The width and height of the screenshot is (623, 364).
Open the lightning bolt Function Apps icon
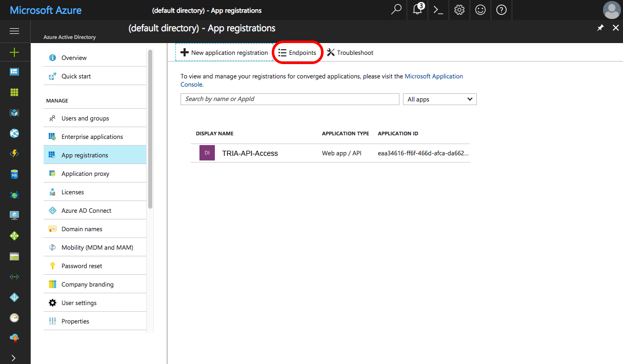[x=14, y=154]
